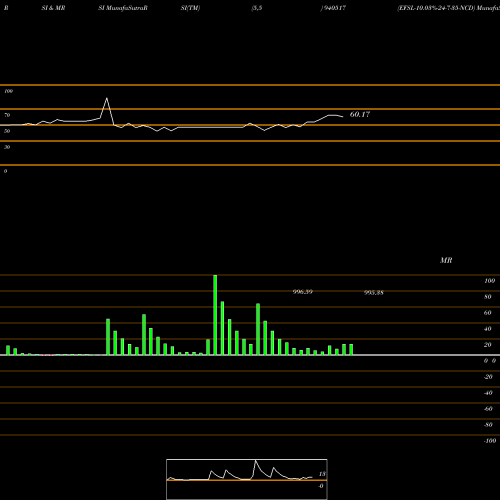Click the 30 label on the RSI axis
This screenshot has width=500, height=500.
7,147
